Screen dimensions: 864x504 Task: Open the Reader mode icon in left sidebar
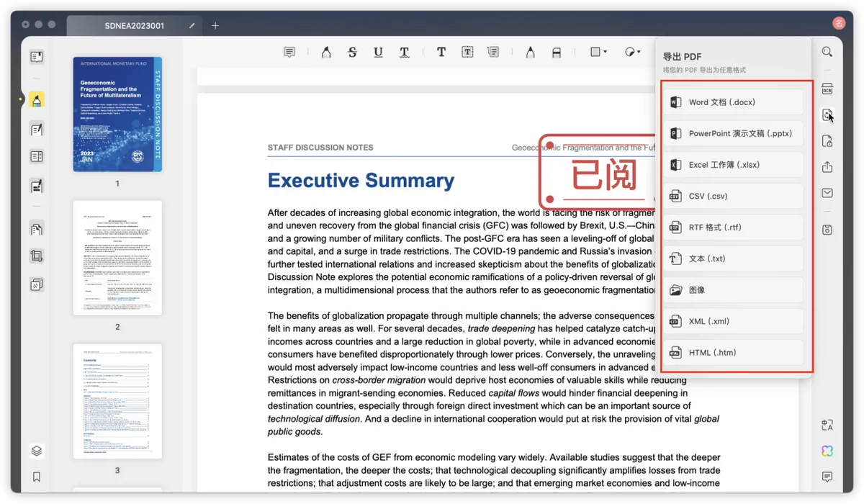(x=37, y=56)
